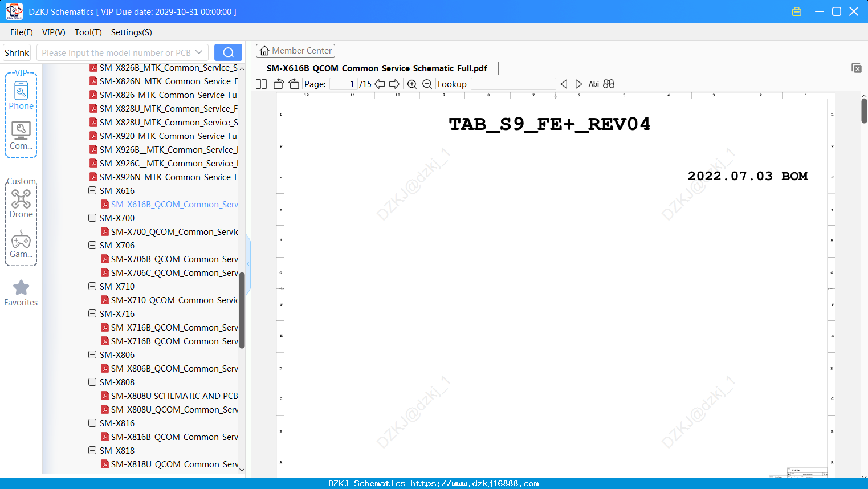Open SM-X806B_QCOM_Common_Serv file
The width and height of the screenshot is (868, 489).
click(x=174, y=369)
